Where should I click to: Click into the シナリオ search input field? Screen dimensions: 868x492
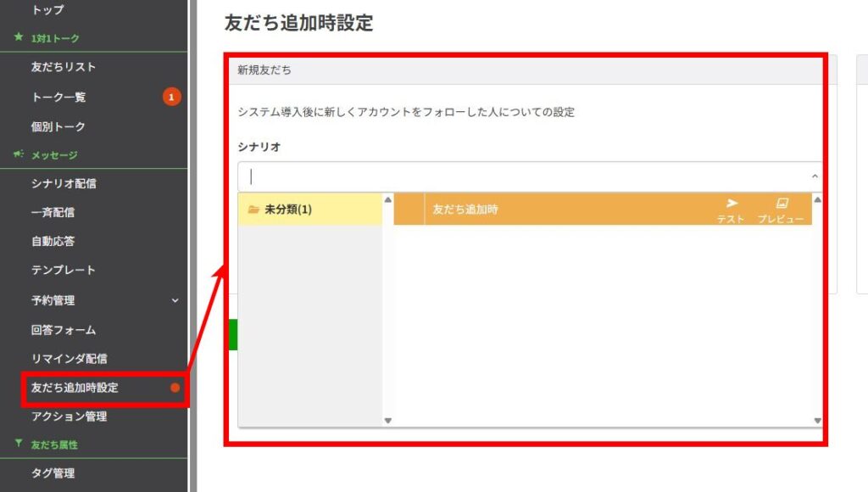[526, 176]
